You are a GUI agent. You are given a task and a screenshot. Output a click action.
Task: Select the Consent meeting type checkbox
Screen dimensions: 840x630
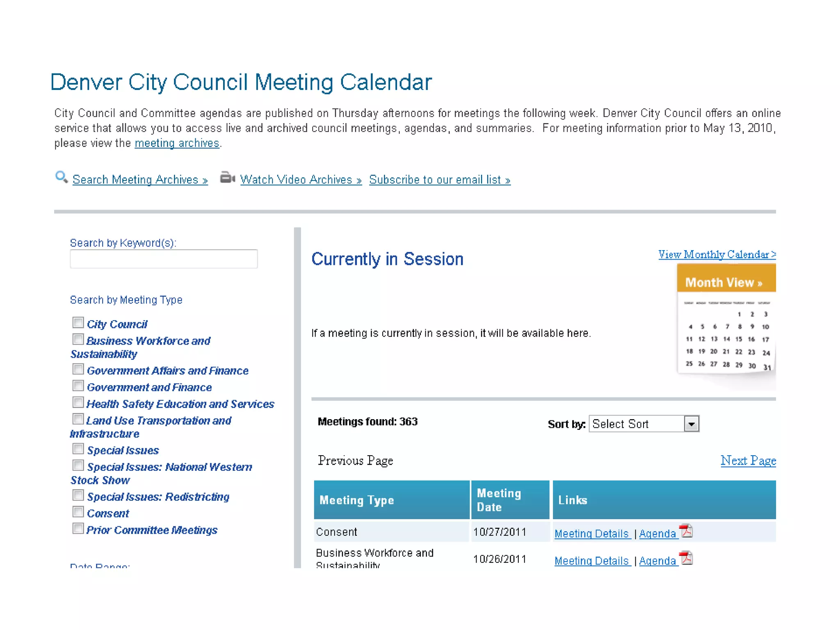pos(78,512)
